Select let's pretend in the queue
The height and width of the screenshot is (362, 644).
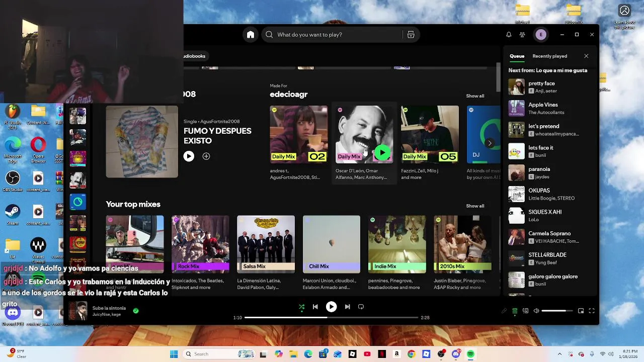549,130
